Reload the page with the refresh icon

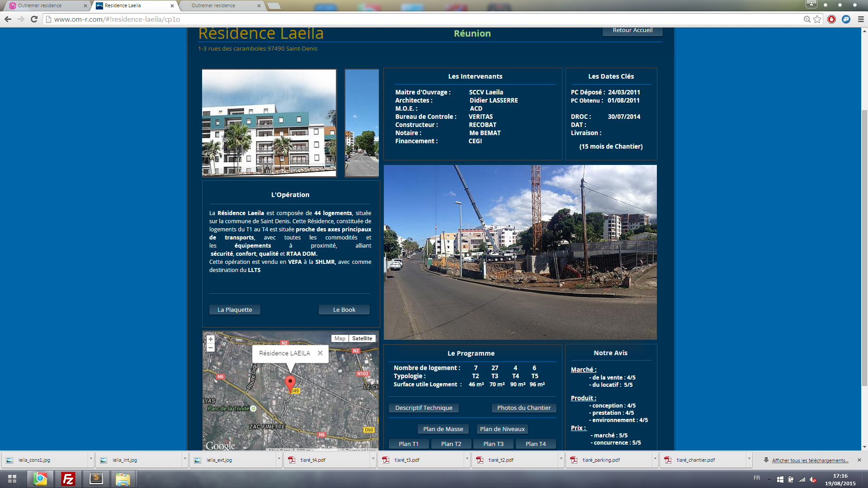coord(34,19)
